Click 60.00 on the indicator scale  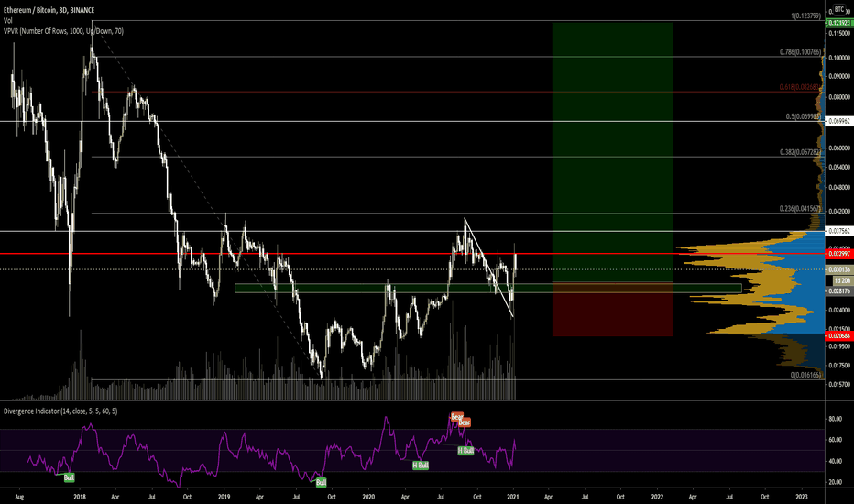click(836, 440)
